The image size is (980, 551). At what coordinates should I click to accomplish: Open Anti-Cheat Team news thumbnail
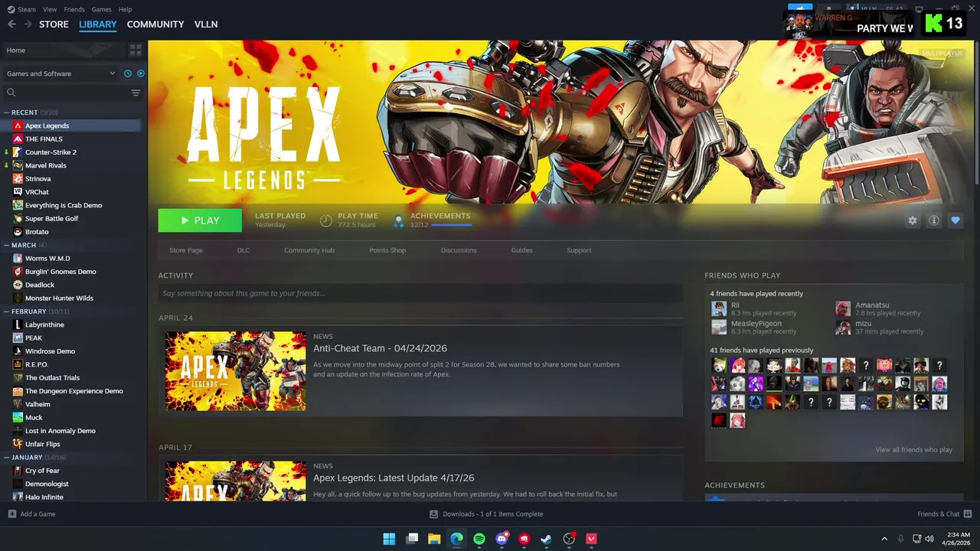[236, 371]
